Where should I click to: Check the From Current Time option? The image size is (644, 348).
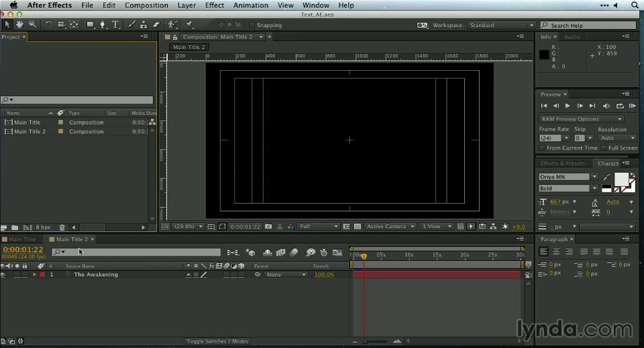[542, 148]
